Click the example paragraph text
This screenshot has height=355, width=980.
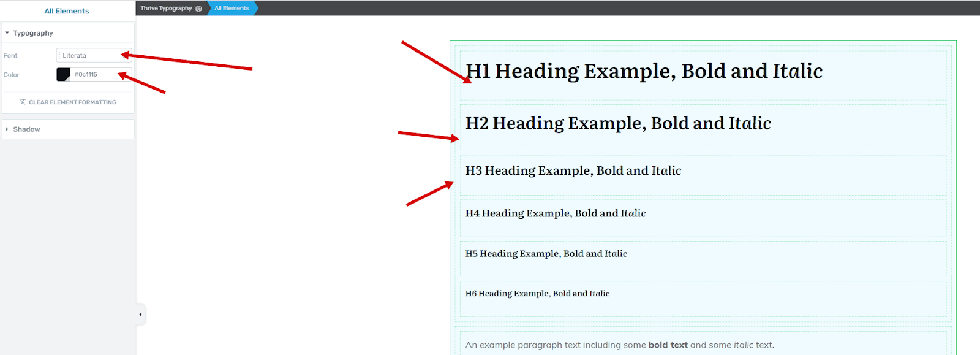click(x=619, y=345)
